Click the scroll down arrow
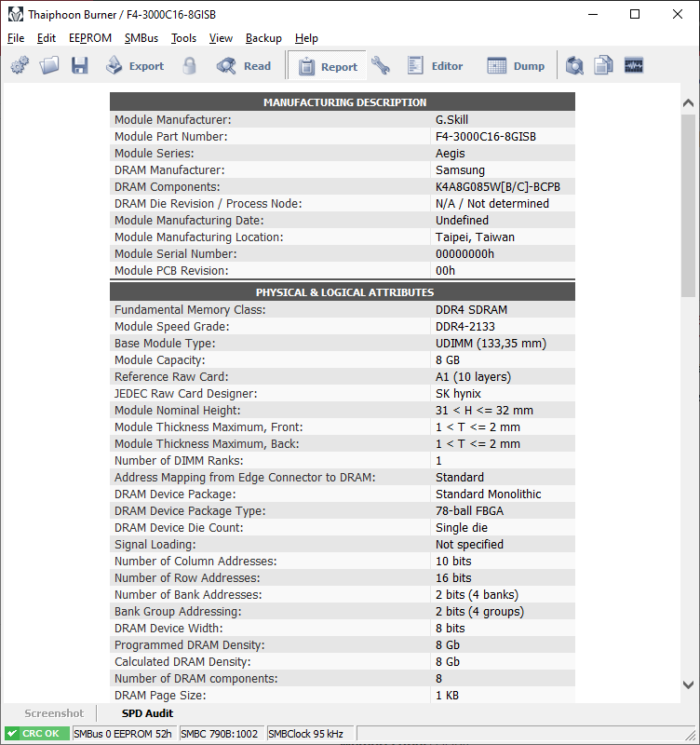Viewport: 700px width, 745px height. tap(688, 684)
